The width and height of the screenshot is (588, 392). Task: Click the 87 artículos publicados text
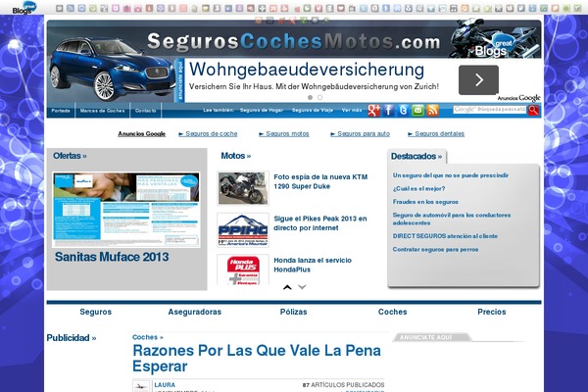tap(343, 385)
